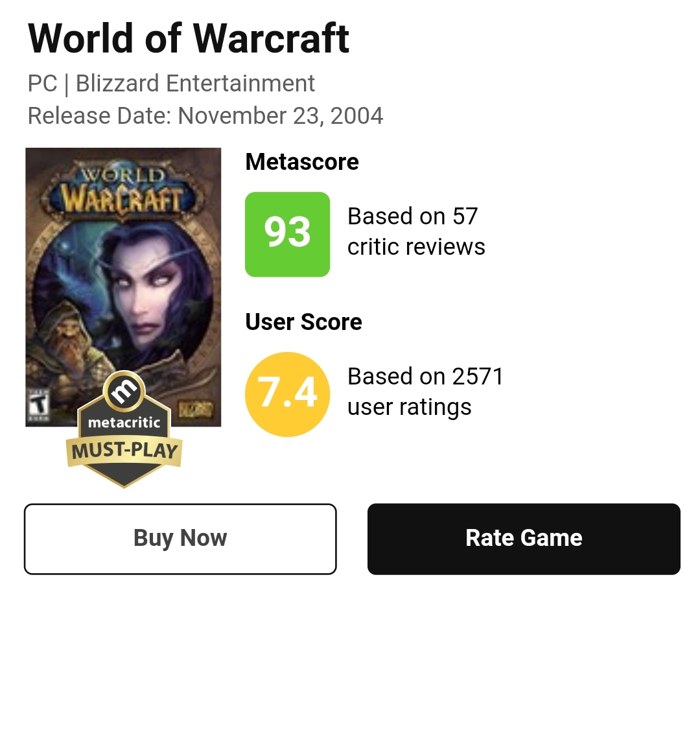This screenshot has height=730, width=700.
Task: Click the 'metacritic' wordmark on the badge
Action: pos(124,423)
